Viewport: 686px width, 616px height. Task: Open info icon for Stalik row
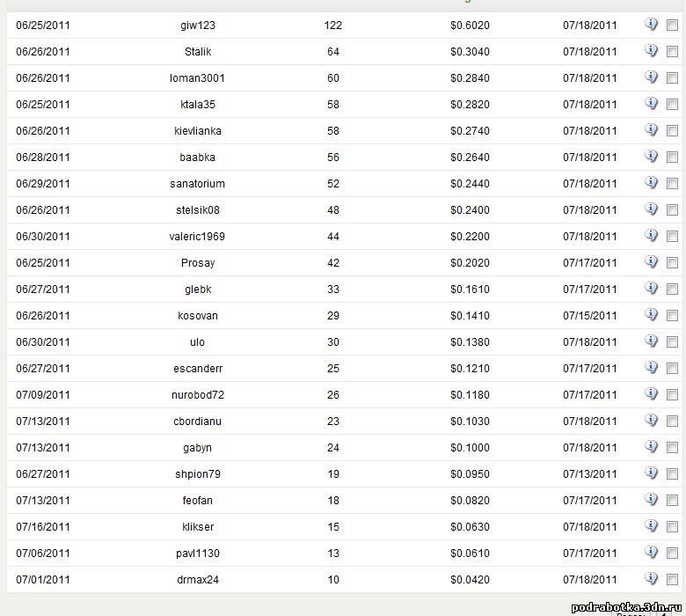651,51
